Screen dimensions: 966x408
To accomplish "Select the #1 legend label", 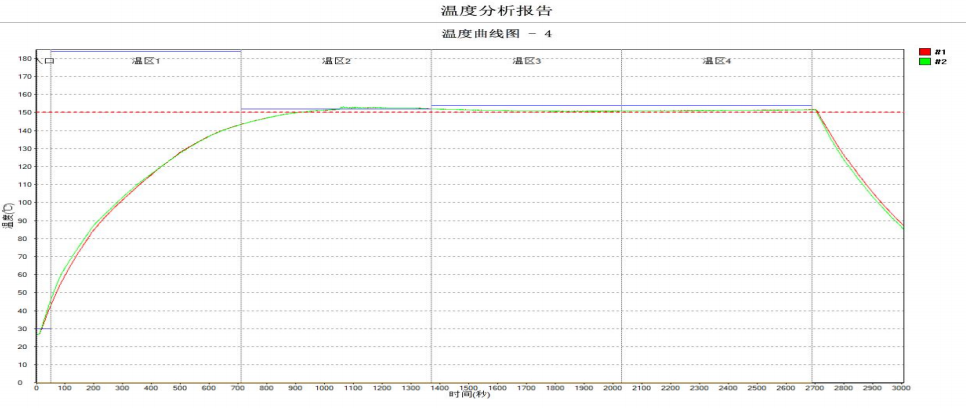I will (x=940, y=51).
